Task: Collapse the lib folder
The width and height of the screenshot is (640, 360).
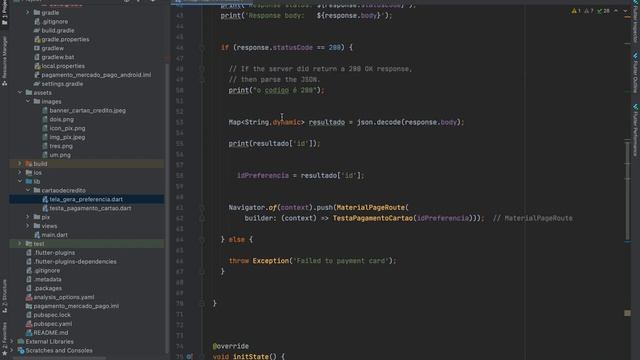Action: tap(20, 181)
